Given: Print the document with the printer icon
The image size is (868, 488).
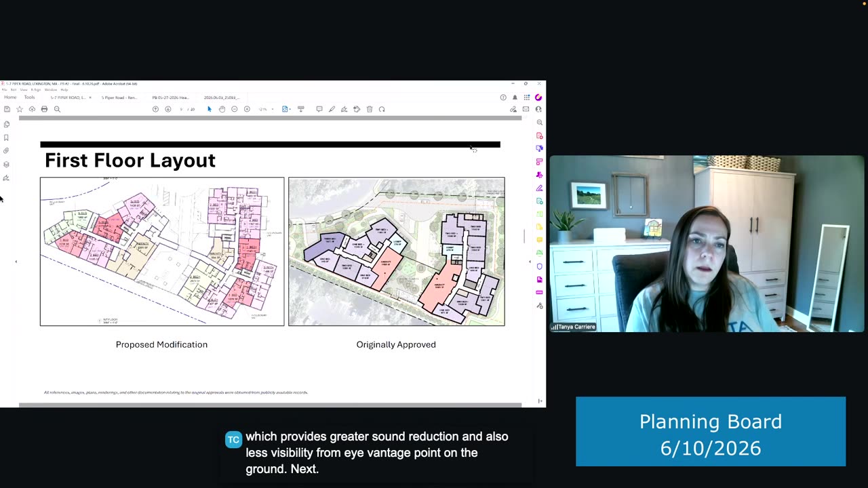Looking at the screenshot, I should pos(44,109).
